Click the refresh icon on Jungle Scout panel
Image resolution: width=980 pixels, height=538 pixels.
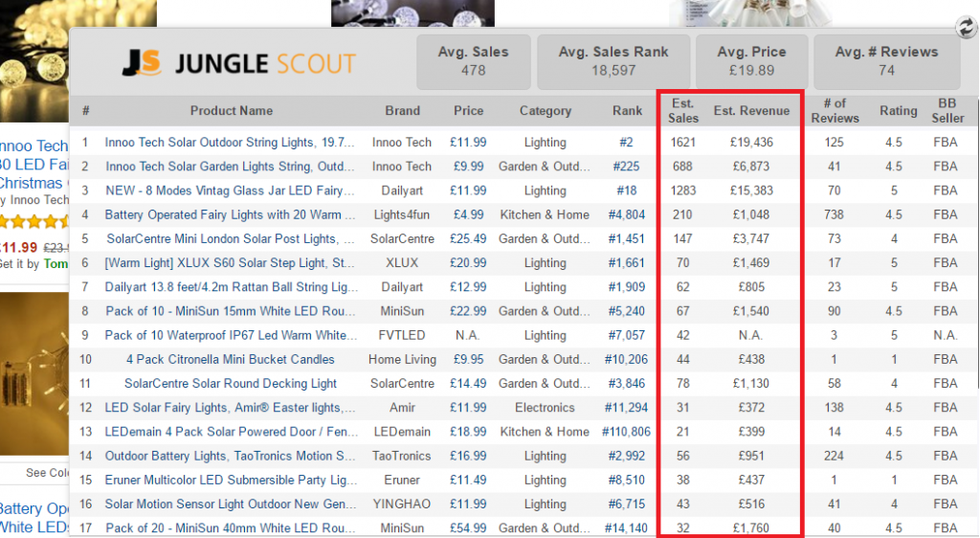(x=967, y=27)
